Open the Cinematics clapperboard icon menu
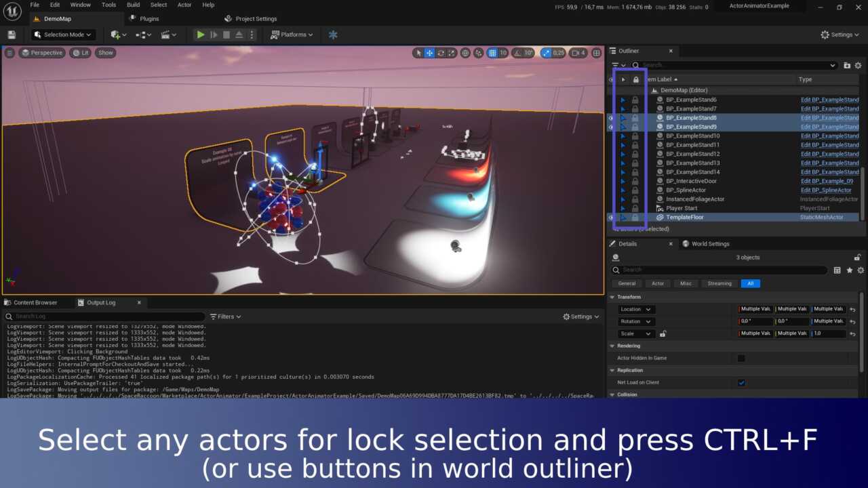The image size is (868, 488). pyautogui.click(x=168, y=35)
